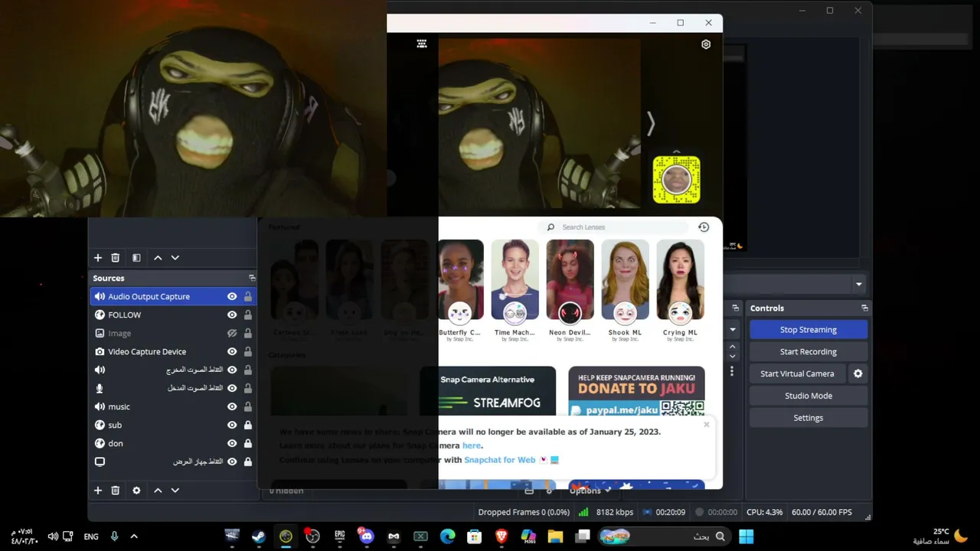Open Brave browser from the taskbar
The width and height of the screenshot is (980, 551).
[501, 536]
